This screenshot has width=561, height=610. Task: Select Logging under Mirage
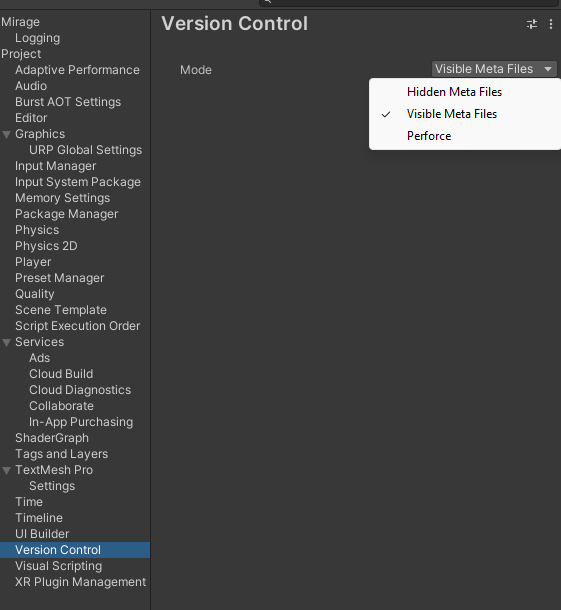pyautogui.click(x=37, y=38)
